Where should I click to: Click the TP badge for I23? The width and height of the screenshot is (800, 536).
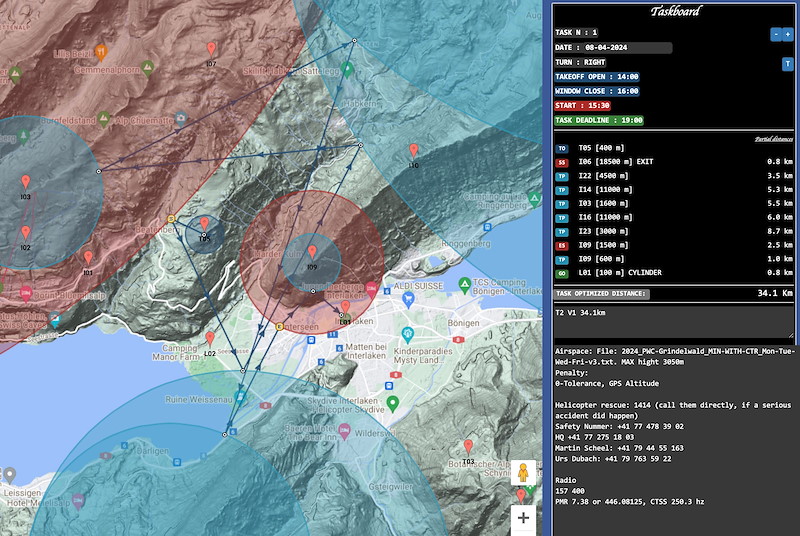[562, 232]
